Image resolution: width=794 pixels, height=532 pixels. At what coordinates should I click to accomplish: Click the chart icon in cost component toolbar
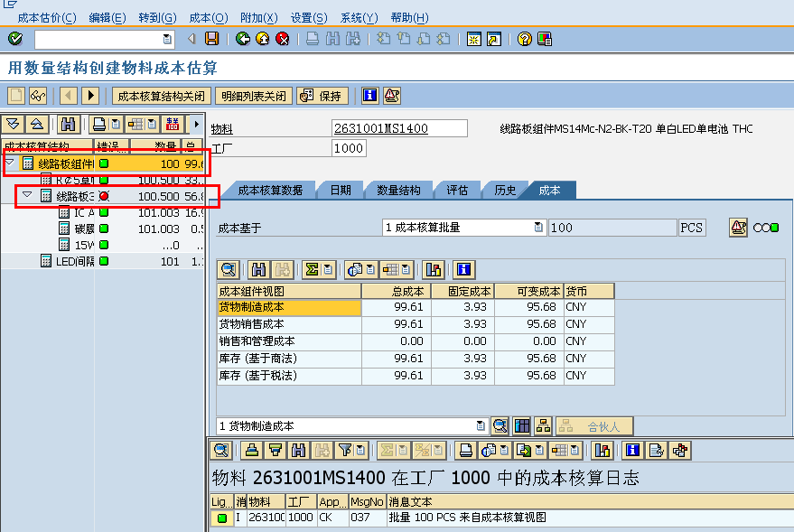coord(433,269)
